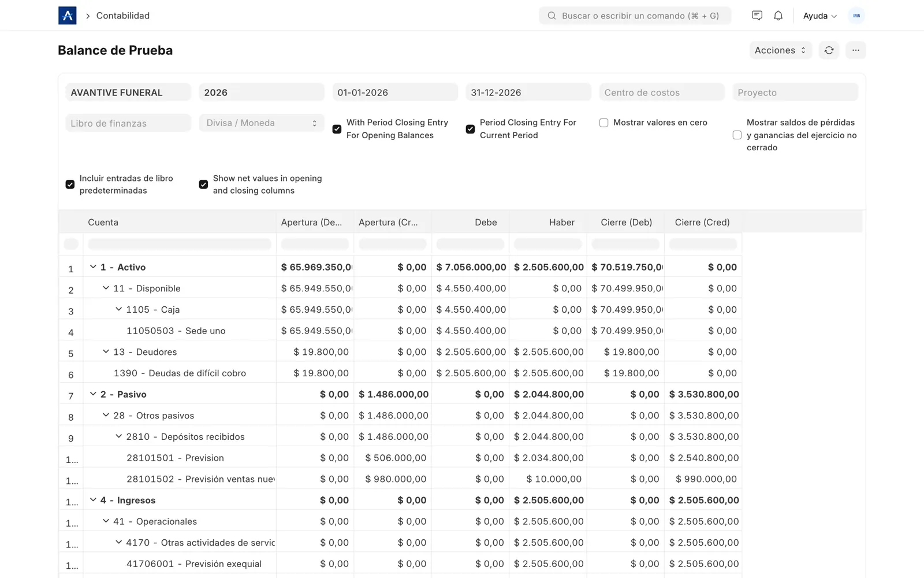Open the app home logo
This screenshot has height=578, width=924.
click(67, 16)
